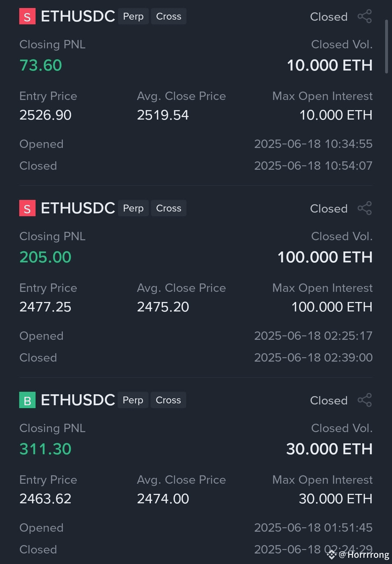Tap Perp tag on the first ETHUSDC entry
The image size is (392, 564).
point(133,16)
